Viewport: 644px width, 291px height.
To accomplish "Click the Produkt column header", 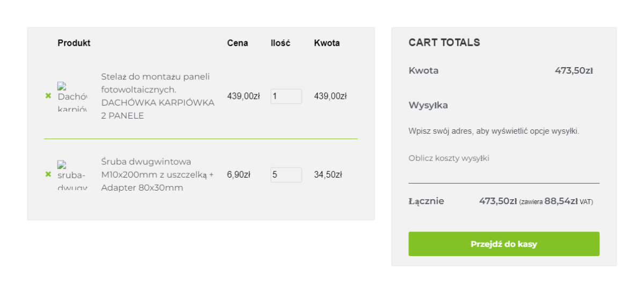I will click(74, 43).
